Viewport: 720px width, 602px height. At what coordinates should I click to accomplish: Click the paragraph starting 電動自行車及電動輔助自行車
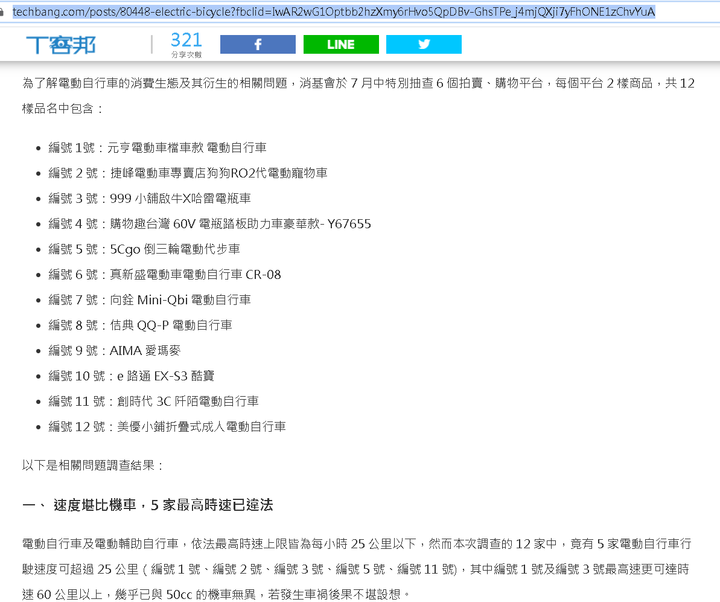click(356, 569)
